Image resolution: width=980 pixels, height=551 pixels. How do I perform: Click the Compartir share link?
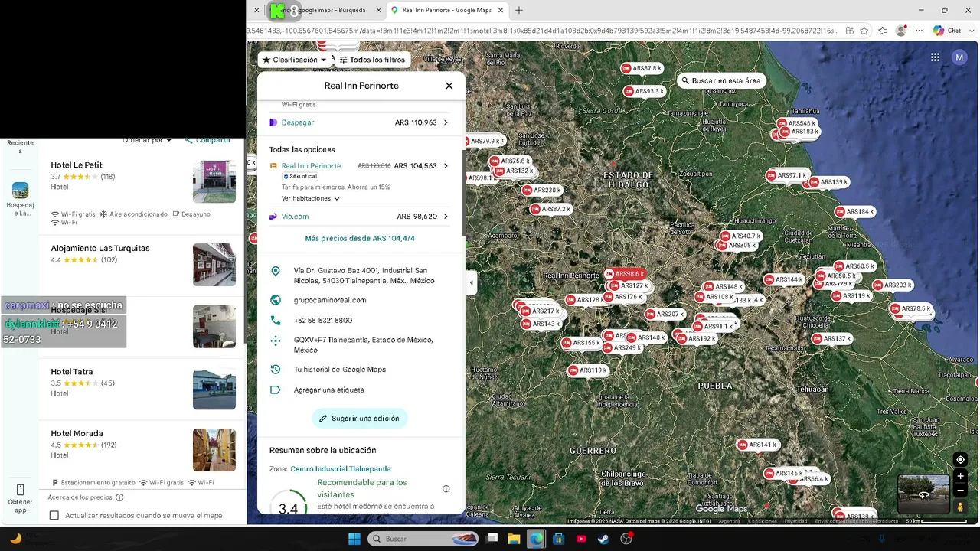tap(207, 140)
